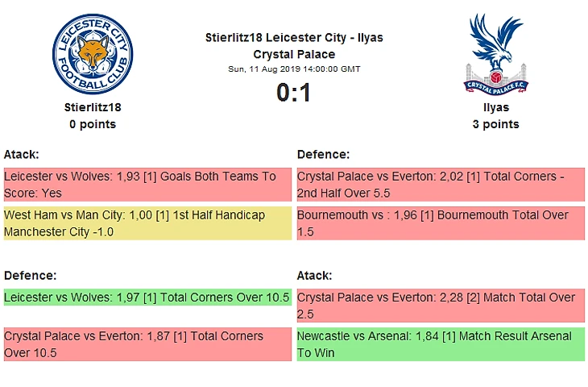Screen dimensions: 588x387
Task: Select green Leicester vs Wolves Total Corners bet
Action: click(x=147, y=298)
